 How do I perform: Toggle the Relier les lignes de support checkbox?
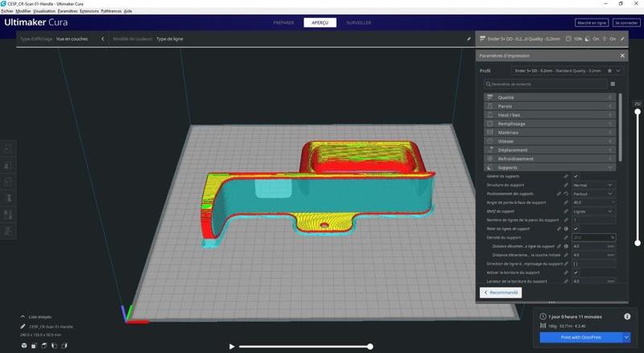pyautogui.click(x=576, y=228)
